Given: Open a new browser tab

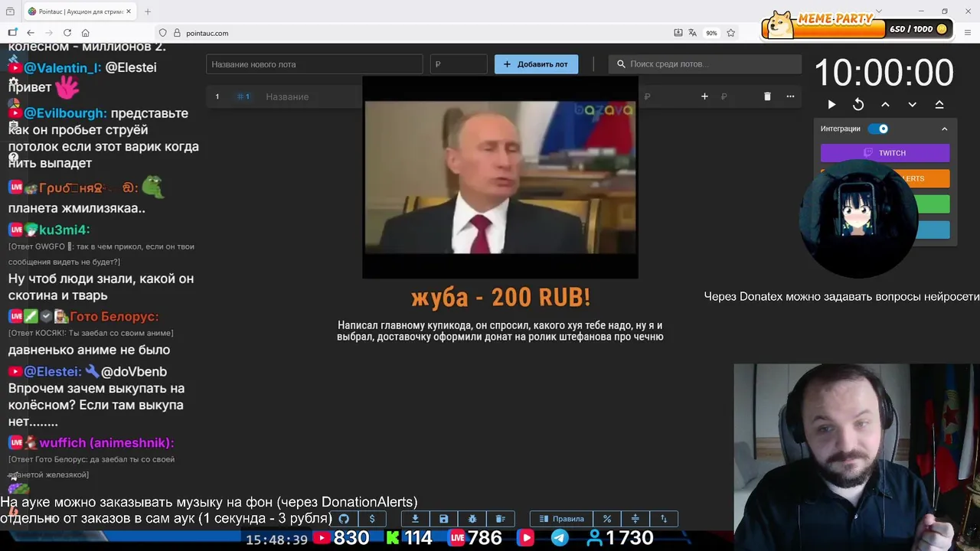Looking at the screenshot, I should pyautogui.click(x=148, y=11).
